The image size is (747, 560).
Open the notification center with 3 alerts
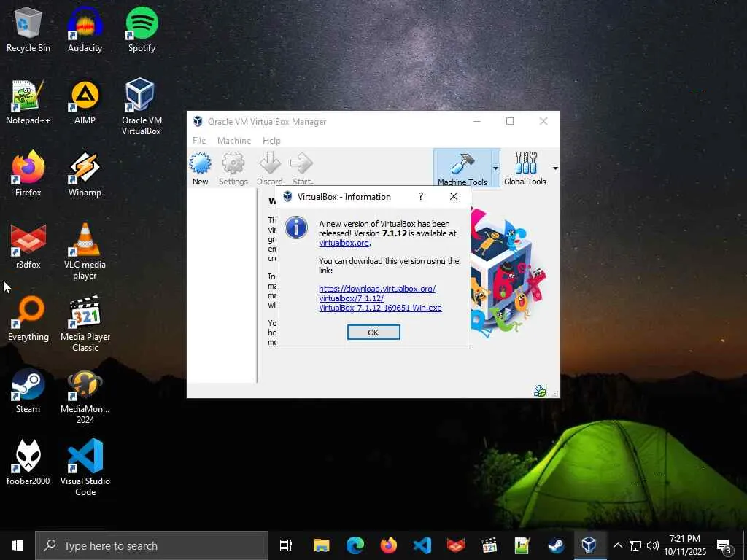(724, 547)
